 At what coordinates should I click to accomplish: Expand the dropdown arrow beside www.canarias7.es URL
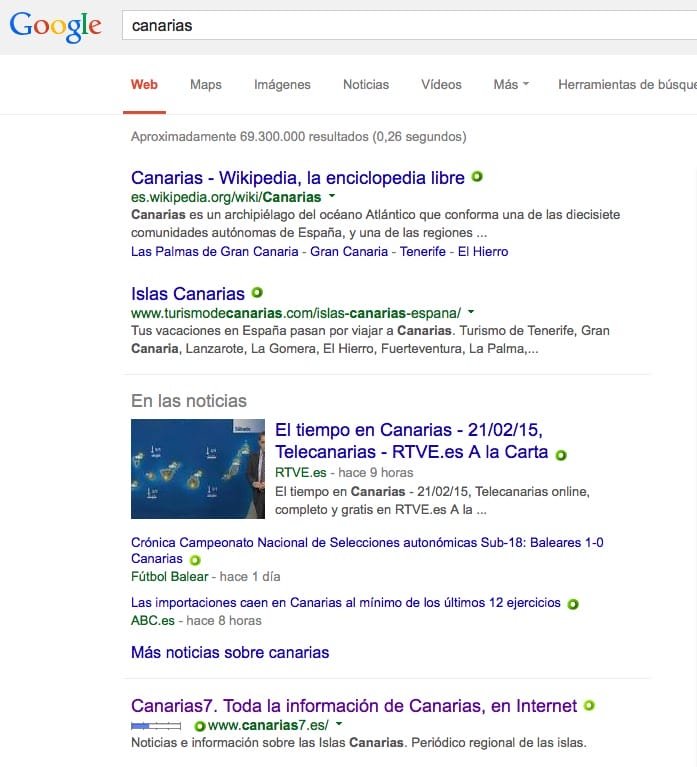tap(339, 723)
